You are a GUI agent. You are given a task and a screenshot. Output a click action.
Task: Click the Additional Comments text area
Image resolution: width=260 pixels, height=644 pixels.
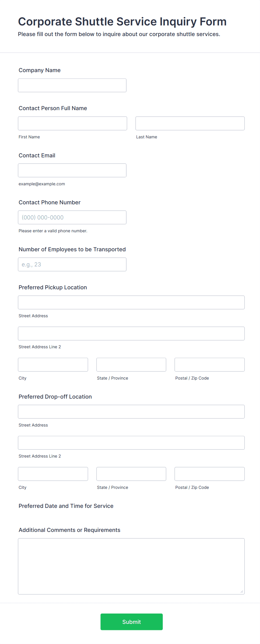pyautogui.click(x=131, y=566)
